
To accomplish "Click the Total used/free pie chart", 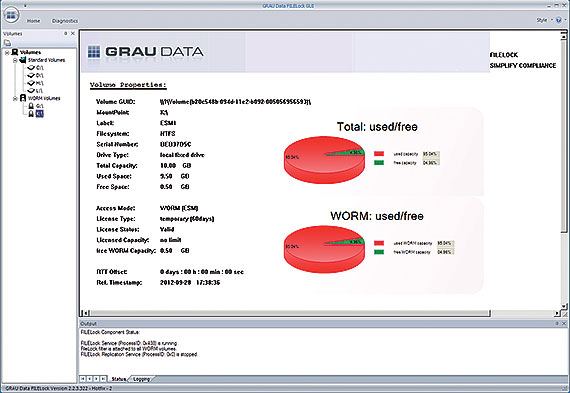I will coord(324,160).
